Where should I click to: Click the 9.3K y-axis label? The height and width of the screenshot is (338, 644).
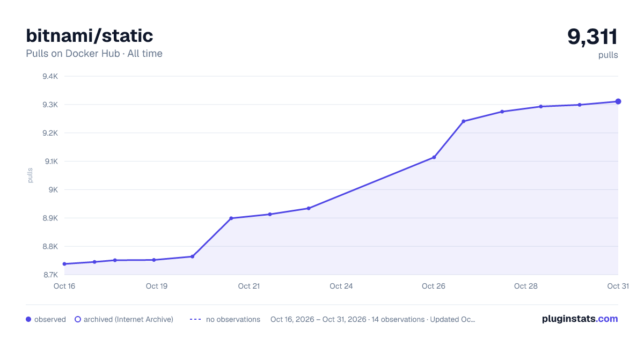click(50, 105)
